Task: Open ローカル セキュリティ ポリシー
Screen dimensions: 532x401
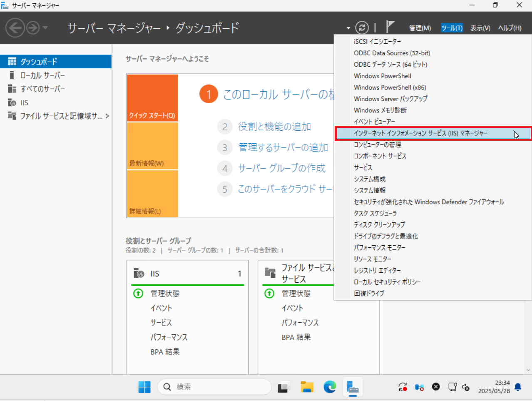Action: 433,282
